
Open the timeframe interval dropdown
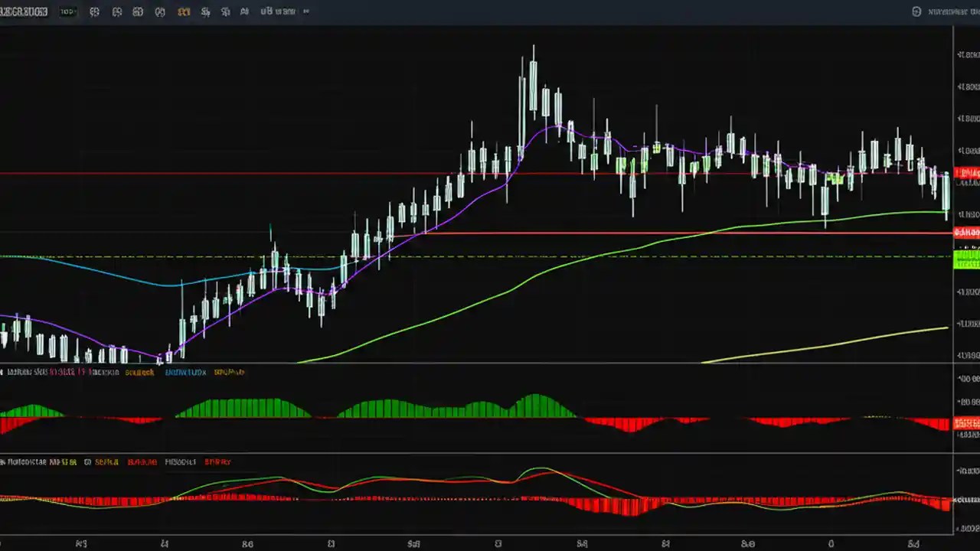(67, 11)
